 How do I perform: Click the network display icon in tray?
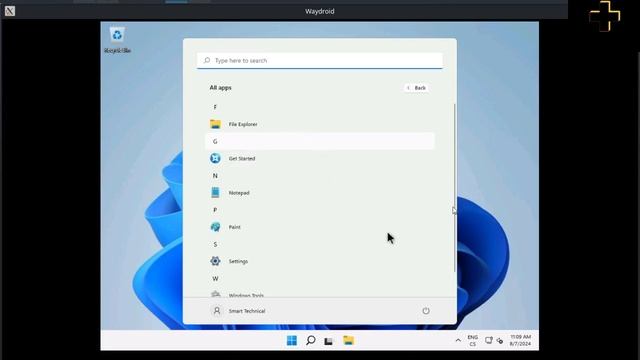pos(489,340)
